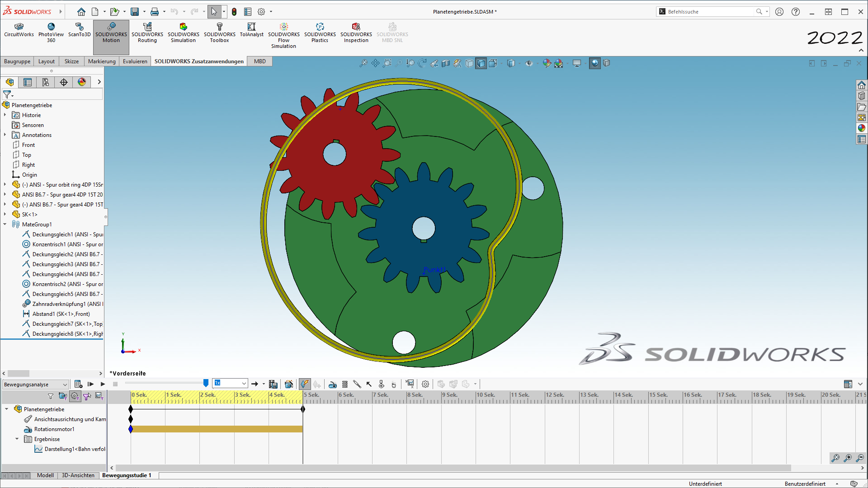Open the 3D-Ansichten bottom tab
Screen dimensions: 868x488
click(78, 475)
